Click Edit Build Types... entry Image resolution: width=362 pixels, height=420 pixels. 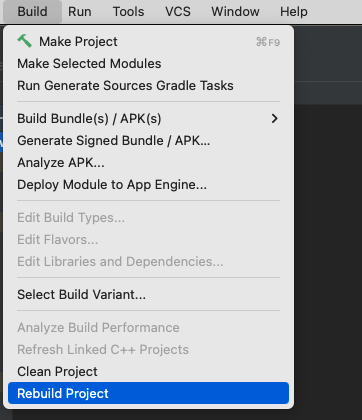point(148,218)
